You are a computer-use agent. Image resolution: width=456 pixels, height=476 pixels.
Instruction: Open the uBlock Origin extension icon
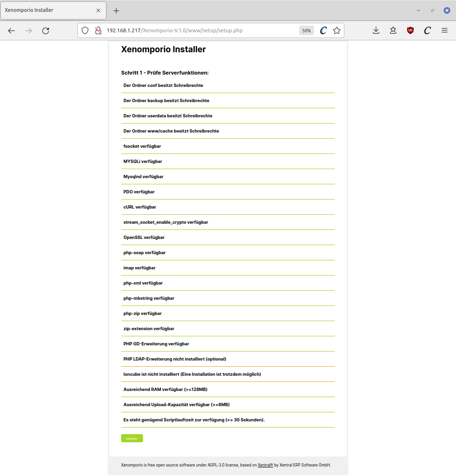click(410, 30)
